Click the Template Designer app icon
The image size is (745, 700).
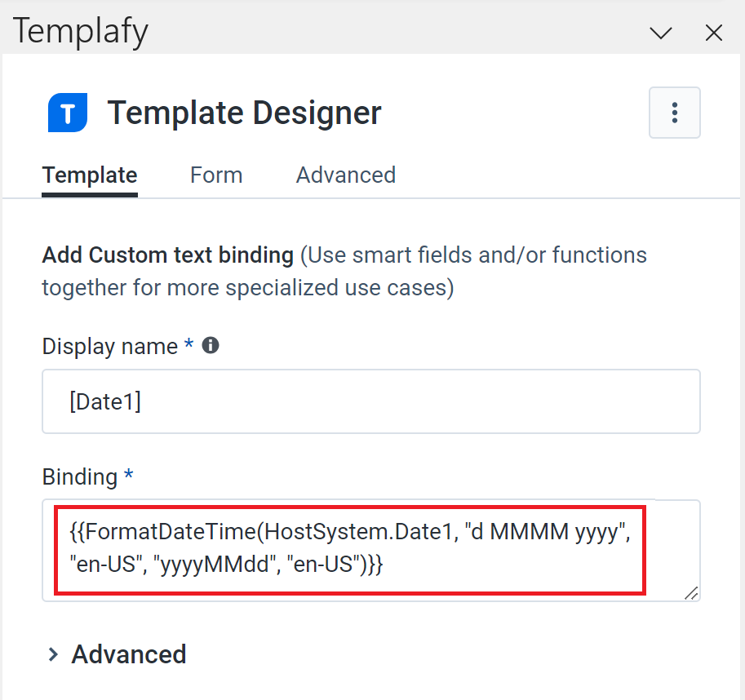tap(67, 113)
